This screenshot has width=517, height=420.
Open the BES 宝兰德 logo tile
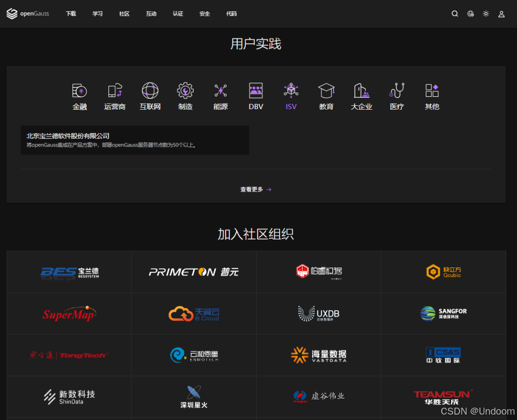pos(69,272)
